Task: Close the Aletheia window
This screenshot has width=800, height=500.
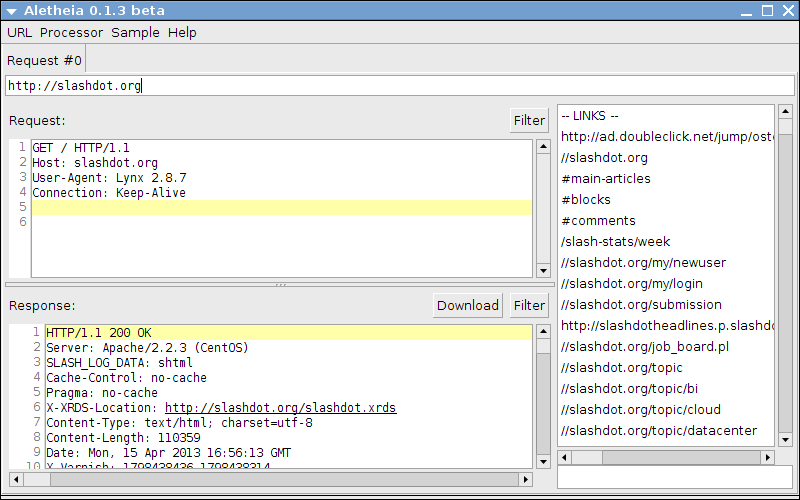Action: pos(788,11)
